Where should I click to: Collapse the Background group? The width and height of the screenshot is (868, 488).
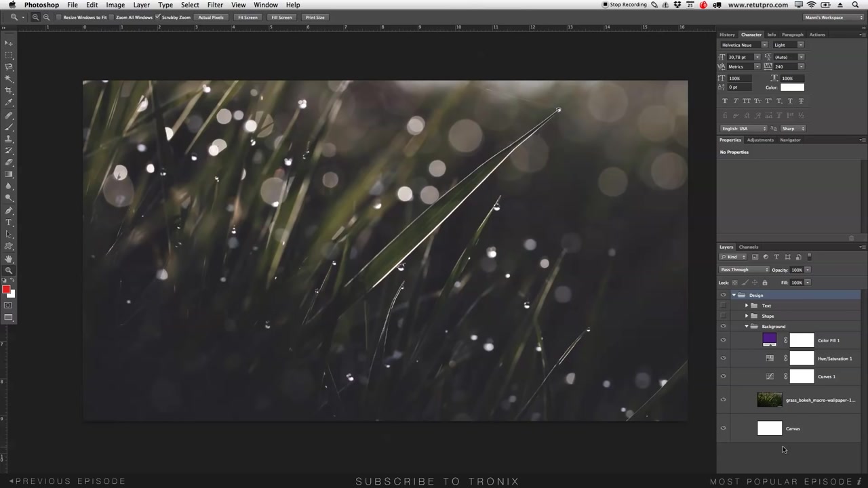click(747, 326)
